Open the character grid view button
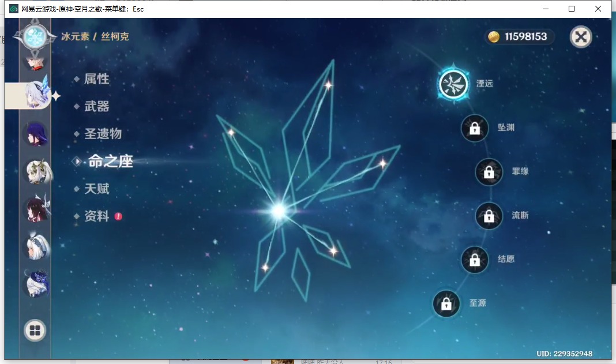This screenshot has height=364, width=616. point(35,331)
